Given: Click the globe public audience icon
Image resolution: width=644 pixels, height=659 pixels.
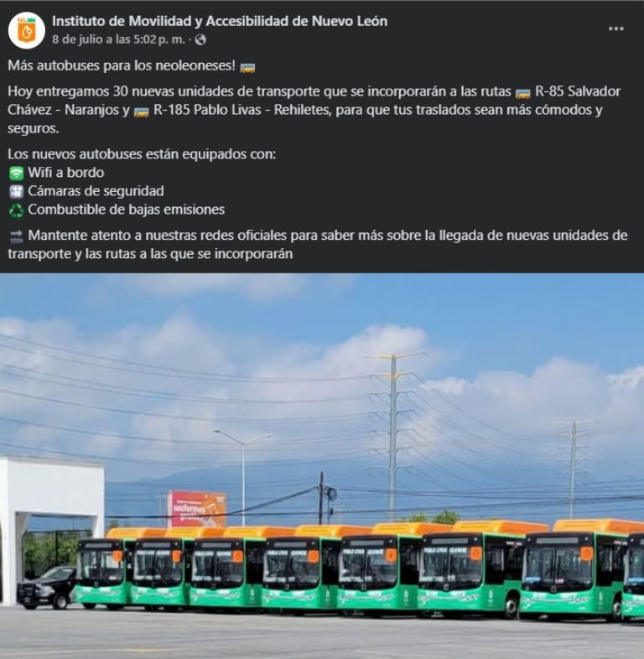Looking at the screenshot, I should pyautogui.click(x=200, y=40).
